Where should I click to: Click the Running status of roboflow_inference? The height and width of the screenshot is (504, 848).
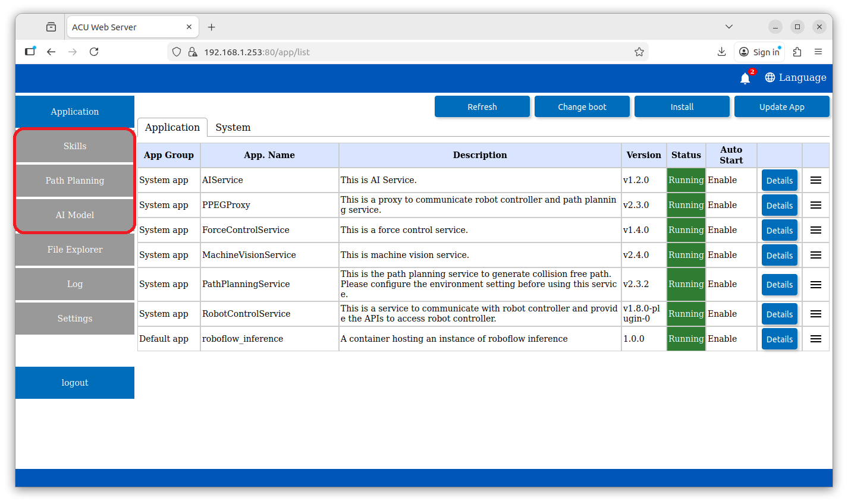686,339
